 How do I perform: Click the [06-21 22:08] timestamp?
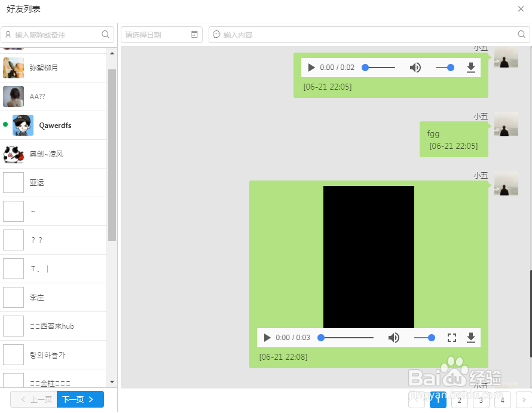pos(283,357)
